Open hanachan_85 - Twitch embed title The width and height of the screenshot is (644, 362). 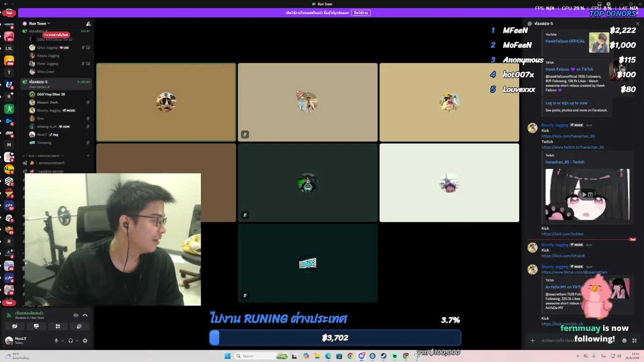(x=565, y=162)
